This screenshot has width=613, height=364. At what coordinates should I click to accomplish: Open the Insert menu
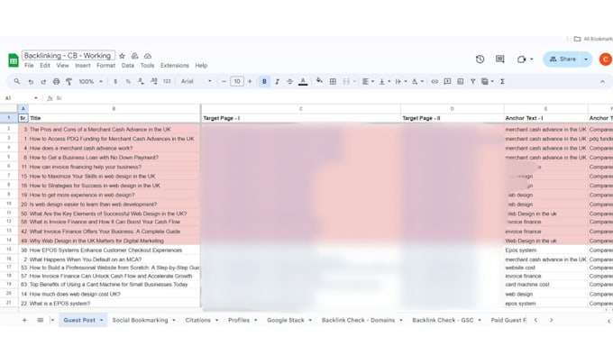(x=83, y=66)
